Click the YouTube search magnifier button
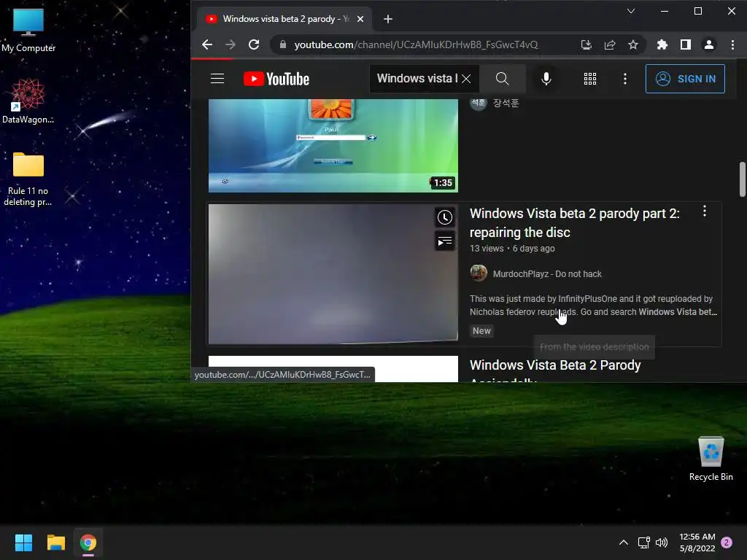The height and width of the screenshot is (560, 747). 502,79
